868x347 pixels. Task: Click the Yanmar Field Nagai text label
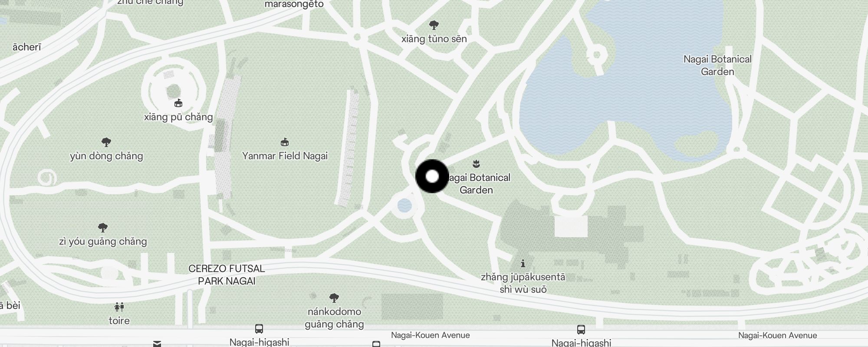click(x=285, y=156)
